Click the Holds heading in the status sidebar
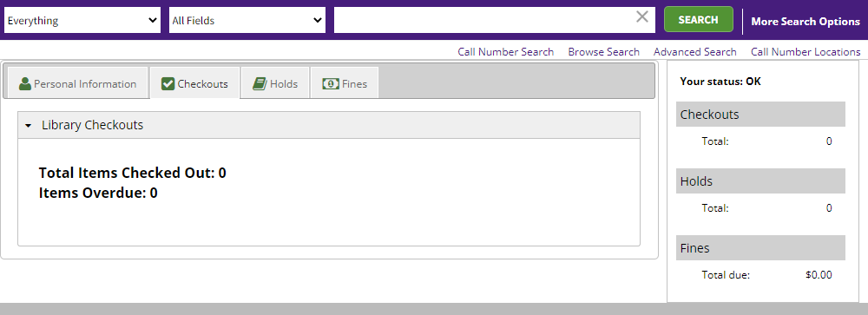Image resolution: width=868 pixels, height=315 pixels. click(x=760, y=181)
